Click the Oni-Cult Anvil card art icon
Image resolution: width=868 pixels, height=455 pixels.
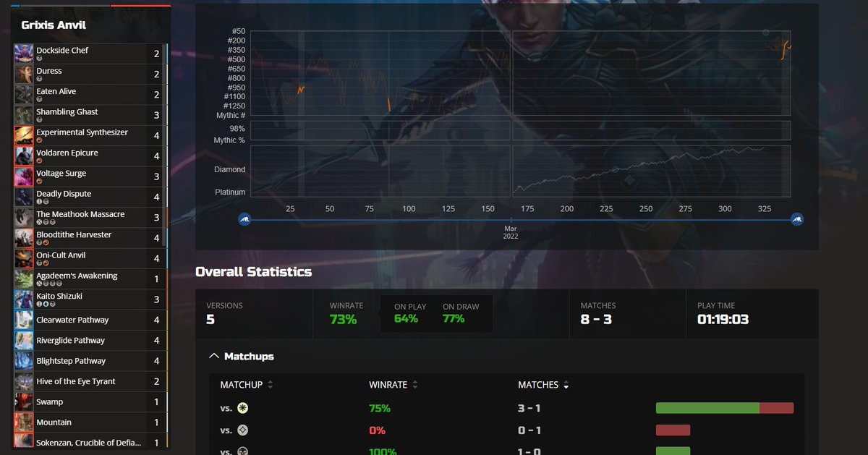click(24, 258)
